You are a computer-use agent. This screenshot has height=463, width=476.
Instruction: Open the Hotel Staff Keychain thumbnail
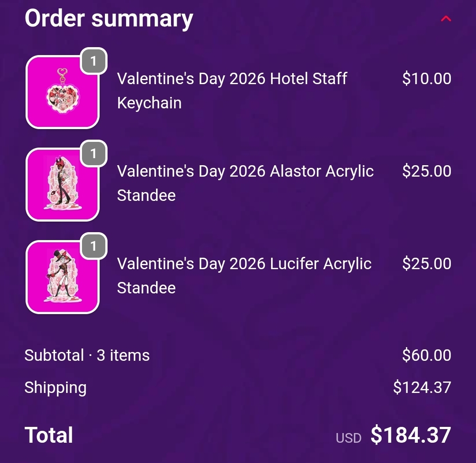[x=63, y=93]
